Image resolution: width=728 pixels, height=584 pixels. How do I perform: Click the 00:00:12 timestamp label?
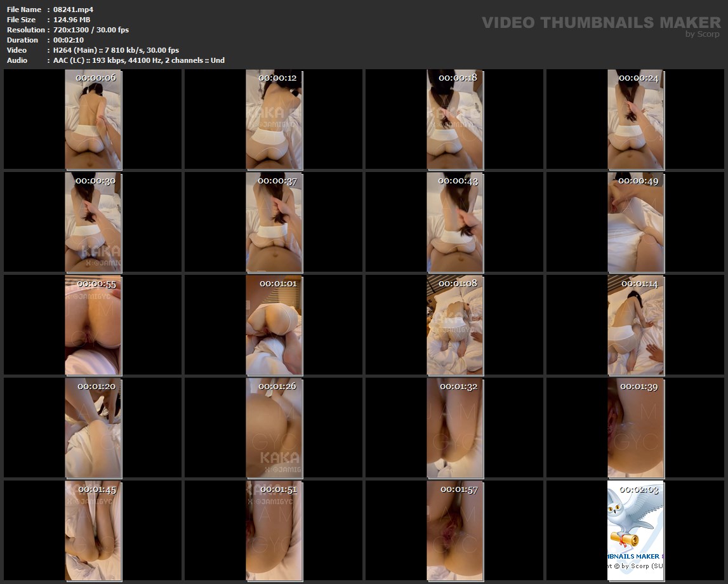point(277,77)
